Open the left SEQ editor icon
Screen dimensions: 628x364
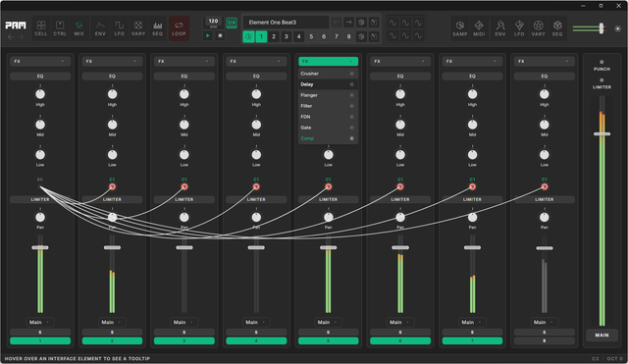click(x=157, y=28)
